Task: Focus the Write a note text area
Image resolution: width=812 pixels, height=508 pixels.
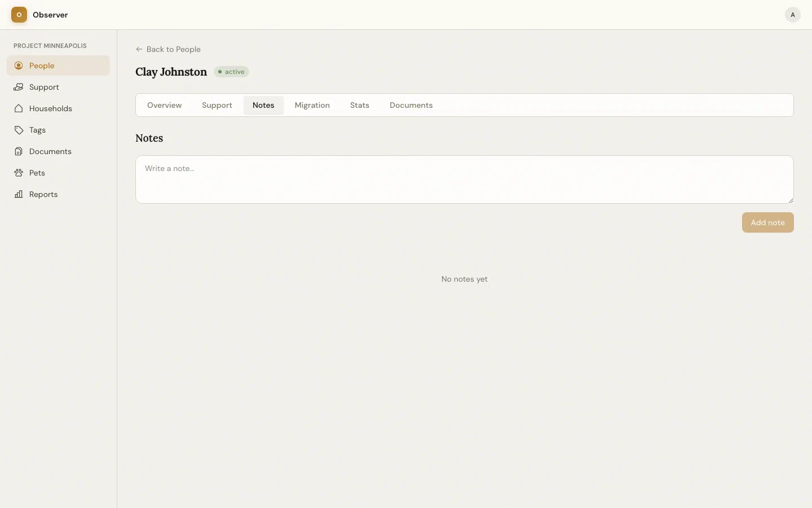Action: (x=464, y=179)
